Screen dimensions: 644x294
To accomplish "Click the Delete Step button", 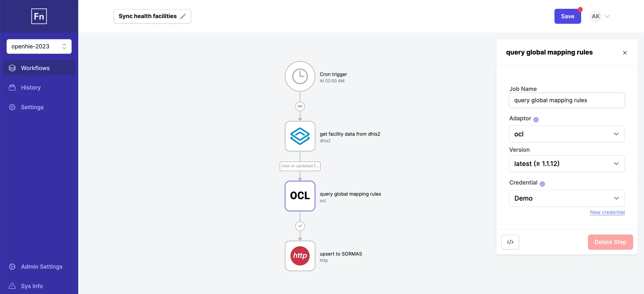I will 610,242.
